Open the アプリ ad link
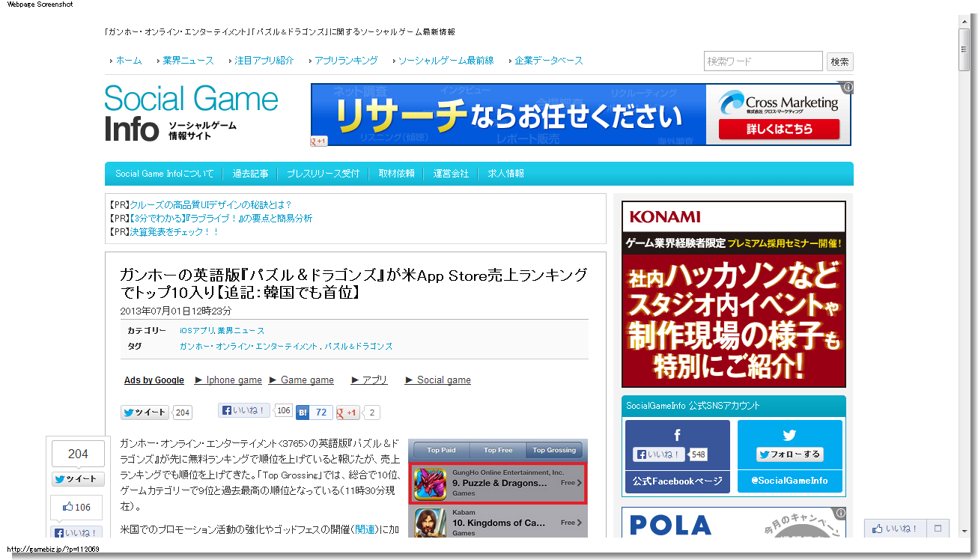The width and height of the screenshot is (978, 560). click(x=369, y=380)
